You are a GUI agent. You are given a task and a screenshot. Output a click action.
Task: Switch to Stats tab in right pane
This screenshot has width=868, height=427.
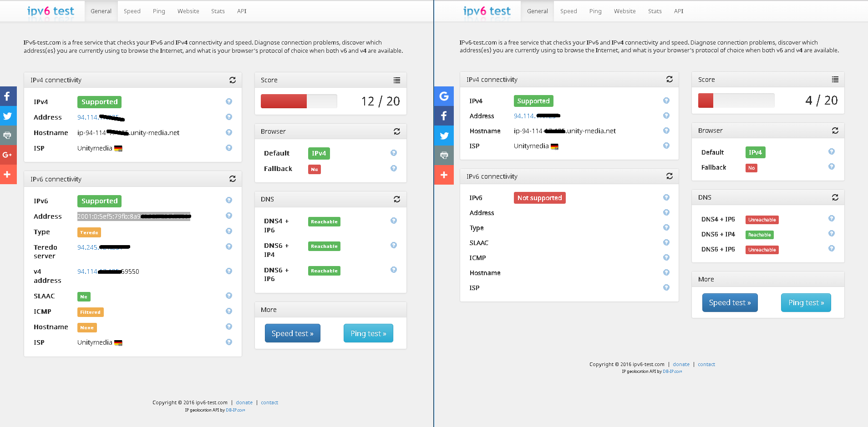[655, 11]
